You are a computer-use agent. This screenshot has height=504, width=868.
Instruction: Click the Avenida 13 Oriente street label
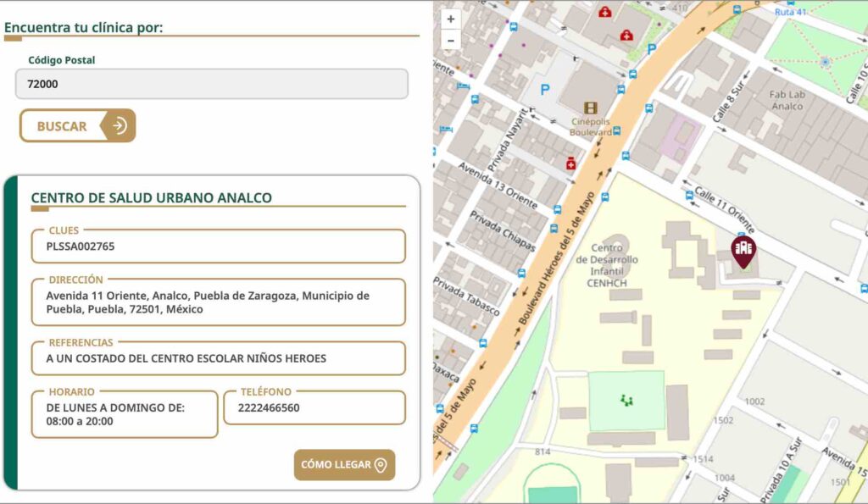pyautogui.click(x=498, y=186)
